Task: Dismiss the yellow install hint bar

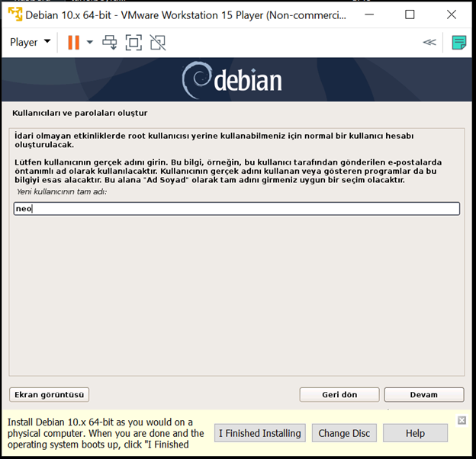Action: point(462,420)
